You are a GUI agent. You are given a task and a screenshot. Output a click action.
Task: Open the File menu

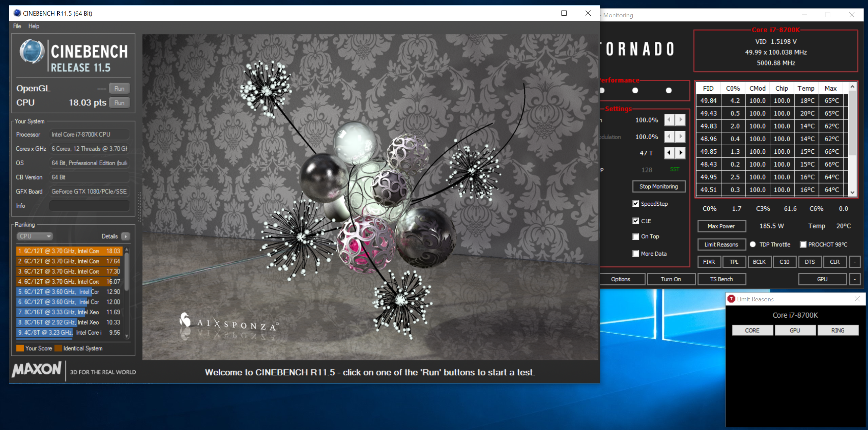coord(17,26)
